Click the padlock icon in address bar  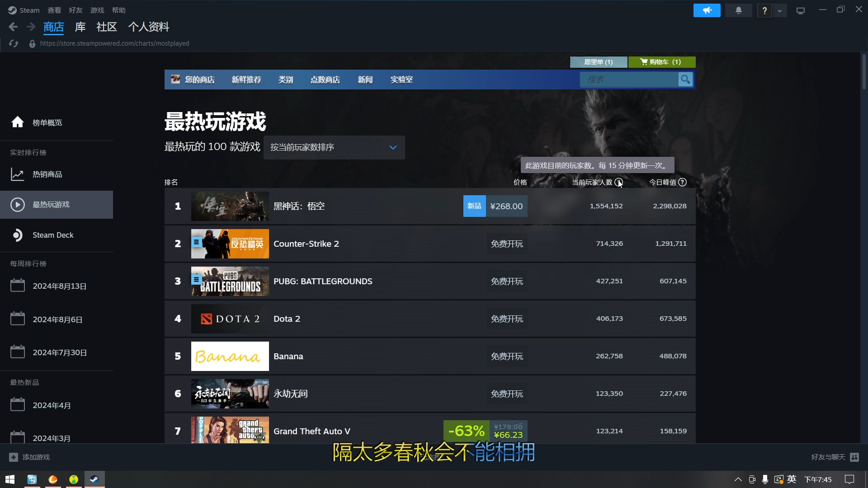(32, 44)
